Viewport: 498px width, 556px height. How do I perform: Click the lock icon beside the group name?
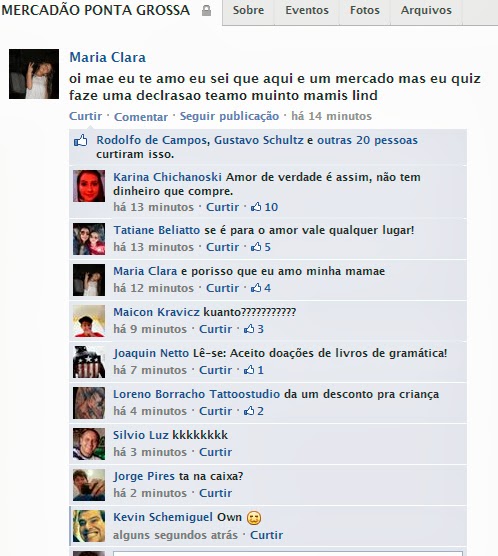206,11
